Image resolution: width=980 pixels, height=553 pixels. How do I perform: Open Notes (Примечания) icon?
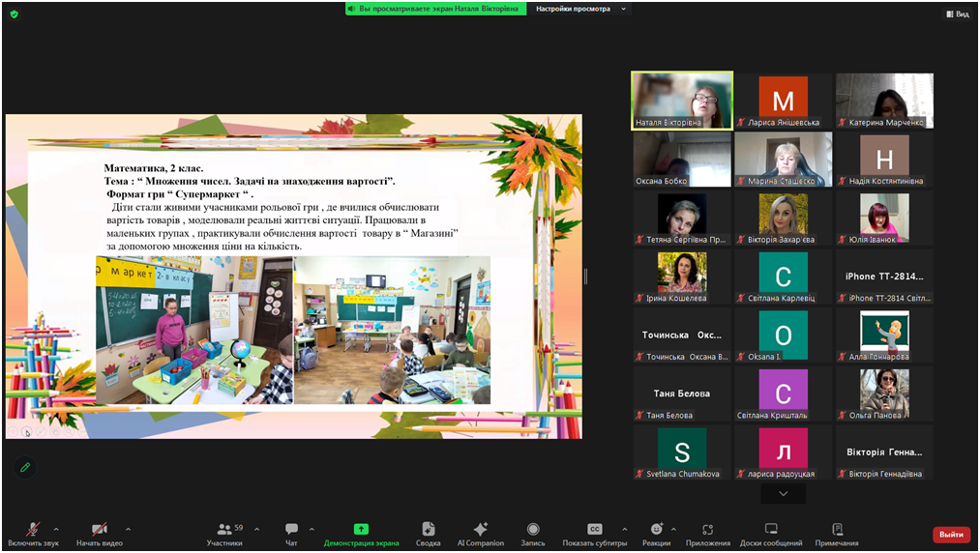click(x=837, y=530)
